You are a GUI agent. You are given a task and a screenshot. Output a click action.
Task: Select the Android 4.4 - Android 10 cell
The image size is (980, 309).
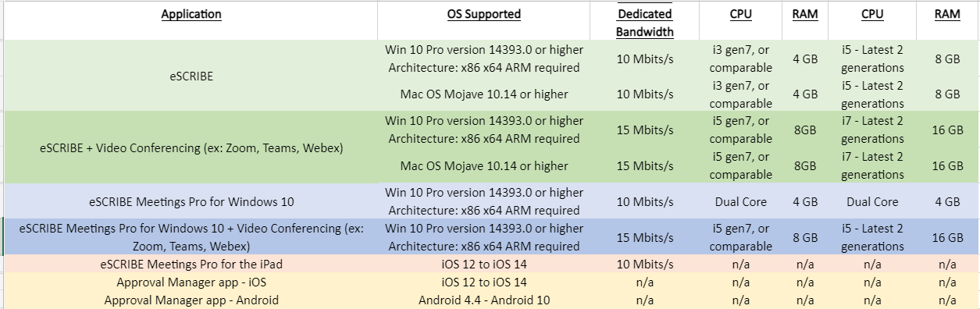click(484, 300)
